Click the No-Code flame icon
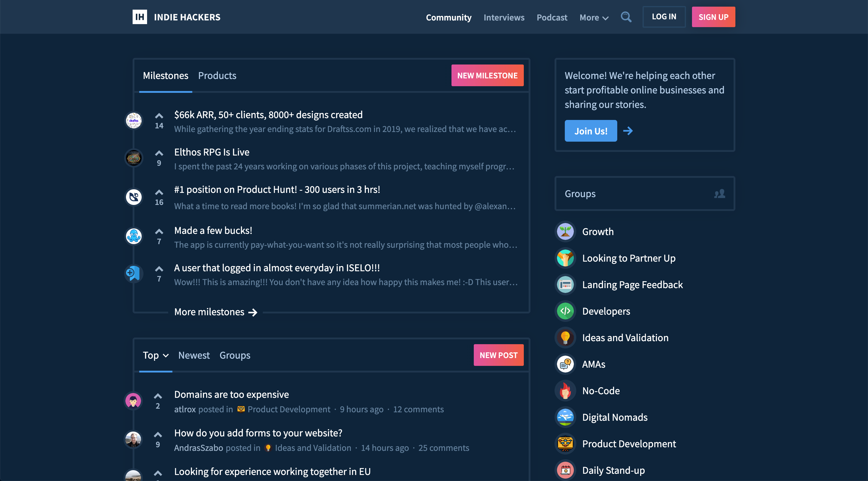This screenshot has width=868, height=481. tap(565, 391)
